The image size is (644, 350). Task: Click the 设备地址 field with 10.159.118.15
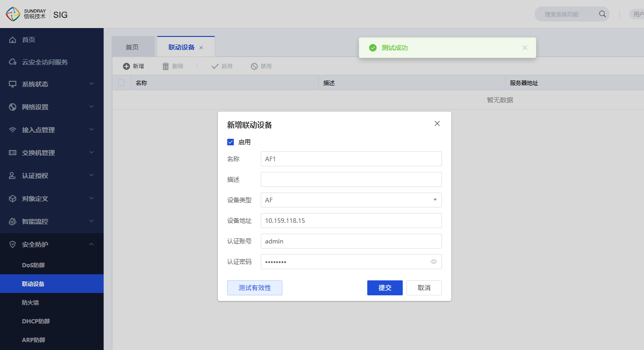click(351, 221)
